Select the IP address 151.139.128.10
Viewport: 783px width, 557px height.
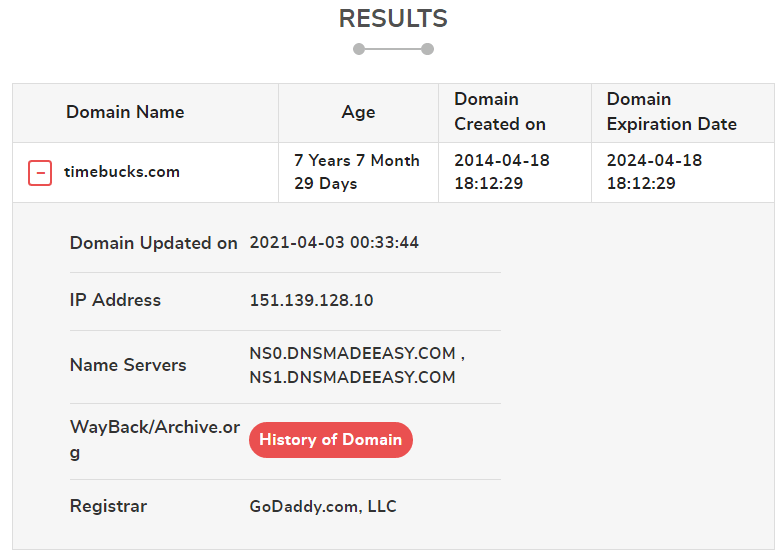point(312,300)
